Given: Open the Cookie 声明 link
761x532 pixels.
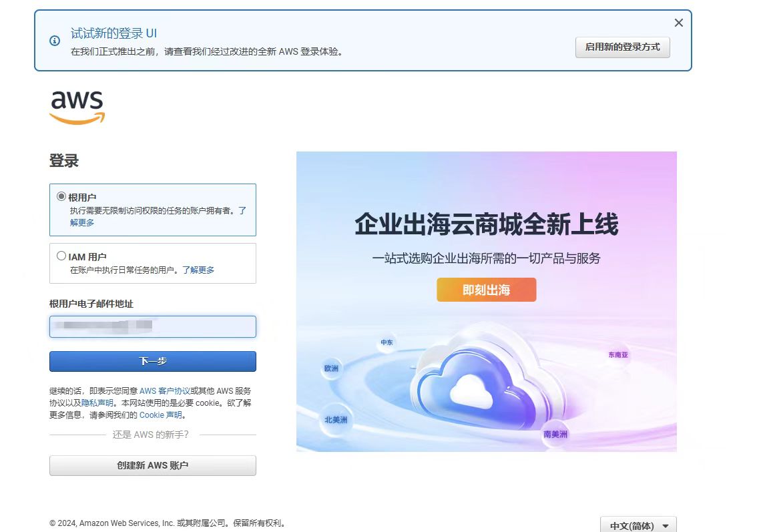Looking at the screenshot, I should (161, 415).
